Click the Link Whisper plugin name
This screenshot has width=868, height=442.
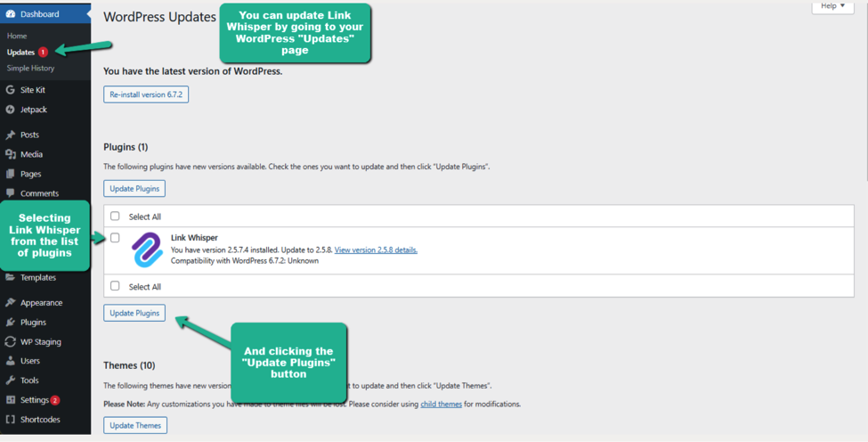[194, 238]
